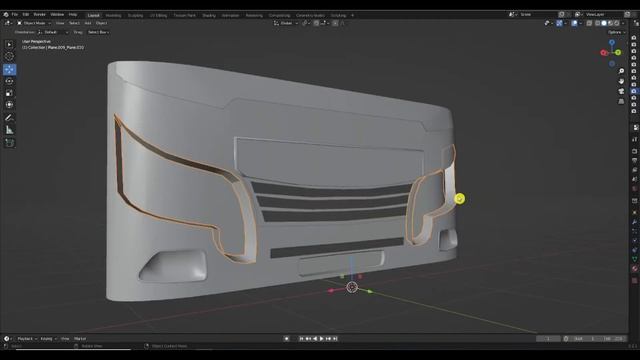
Task: Open the Drag Select Box dropdown
Action: pos(98,32)
